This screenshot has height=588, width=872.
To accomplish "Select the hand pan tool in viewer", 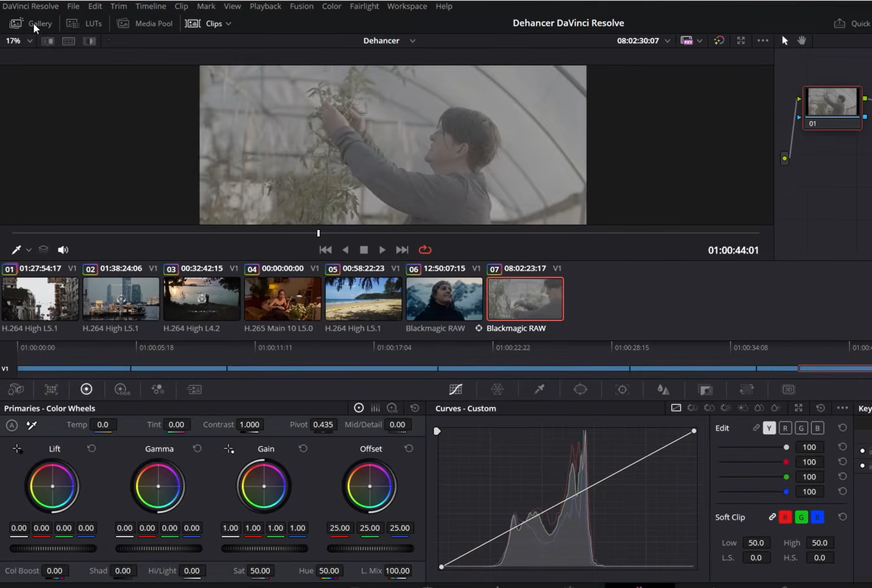I will pyautogui.click(x=801, y=40).
